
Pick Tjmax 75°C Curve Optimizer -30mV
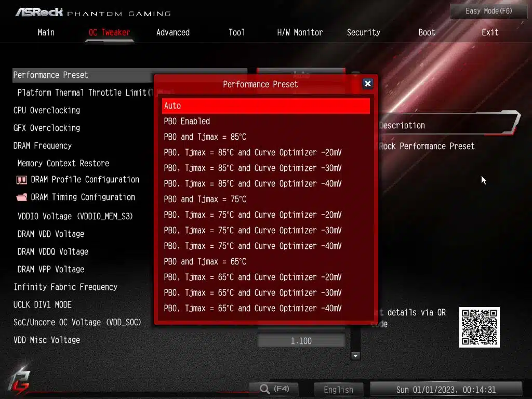[252, 231]
